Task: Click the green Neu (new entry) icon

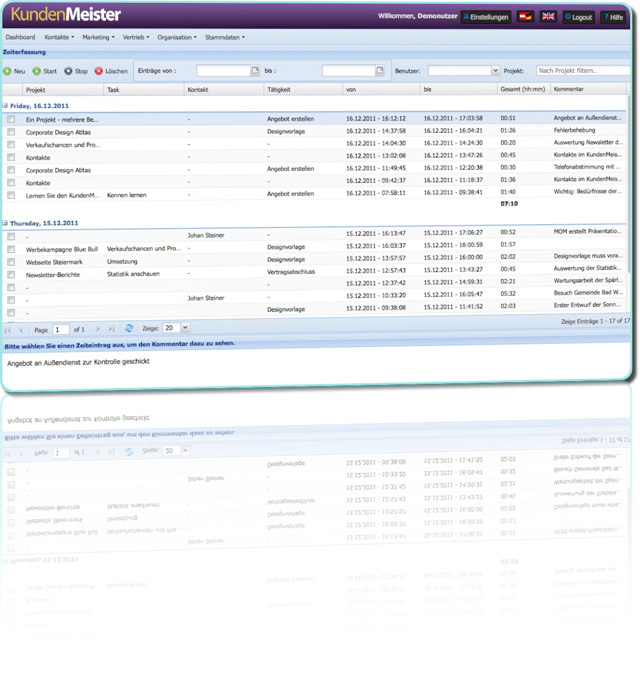Action: 8,71
